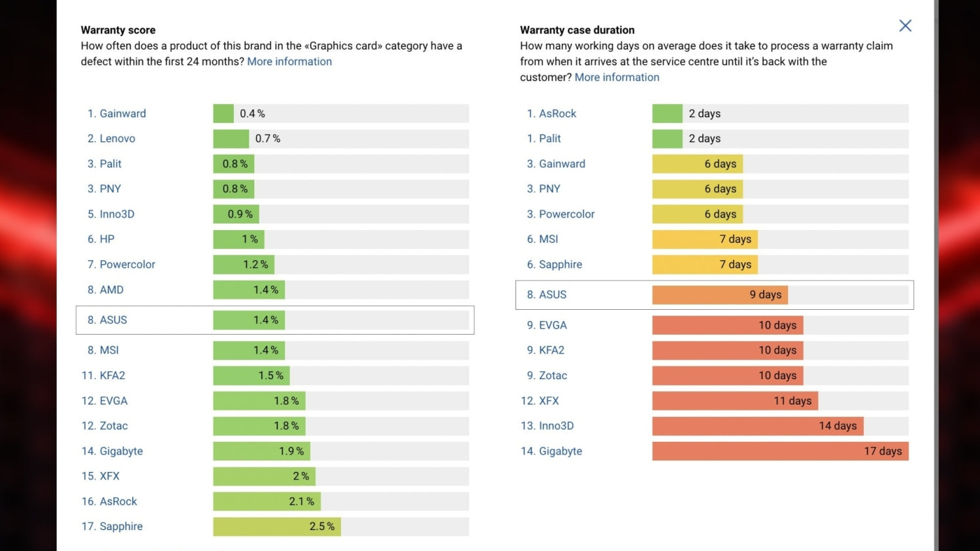
Task: Open XFX in case duration list
Action: pos(548,401)
